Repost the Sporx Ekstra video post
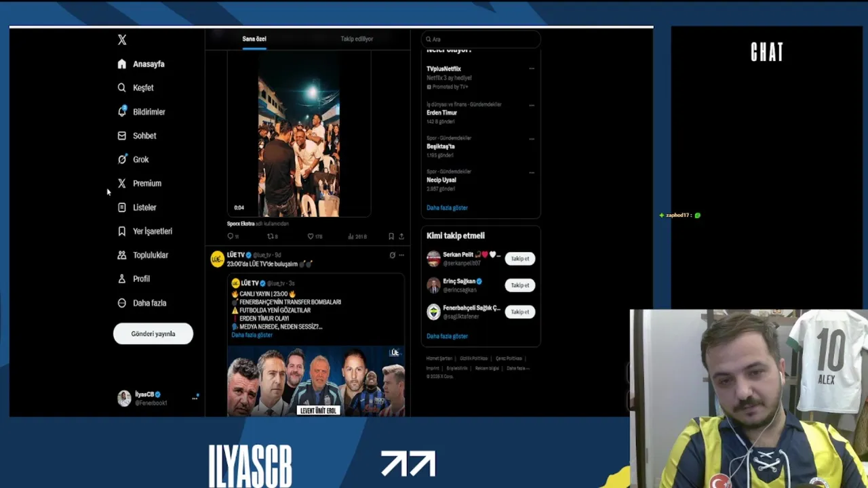The image size is (868, 488). tap(273, 237)
